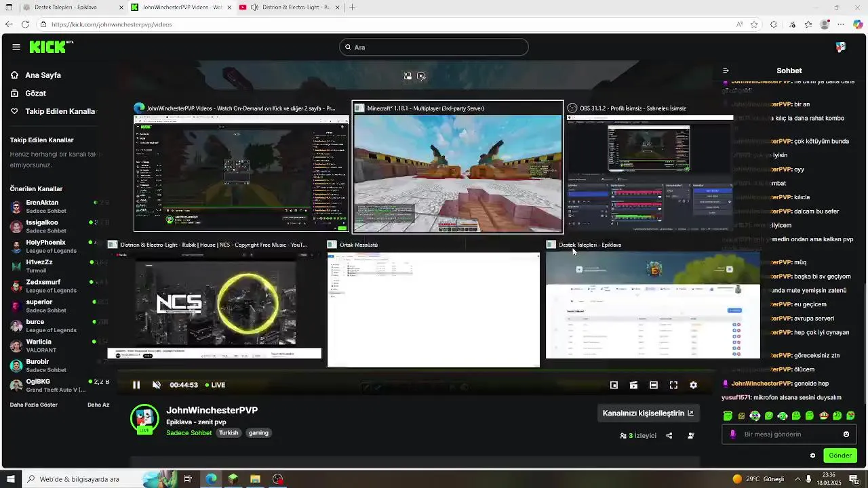Open player settings gear
Screen dimensions: 868x488
coord(693,385)
